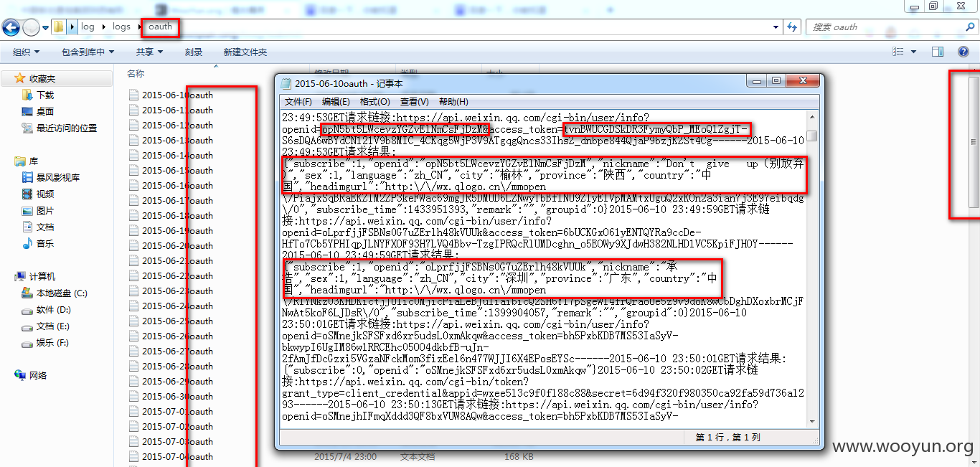Select 收藏夹 in the navigation pane
The image size is (980, 467).
tap(42, 79)
